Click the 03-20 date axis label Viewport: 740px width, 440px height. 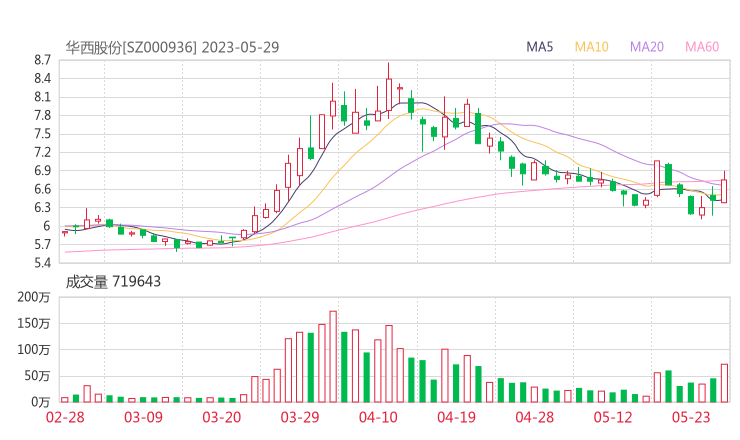pyautogui.click(x=222, y=417)
